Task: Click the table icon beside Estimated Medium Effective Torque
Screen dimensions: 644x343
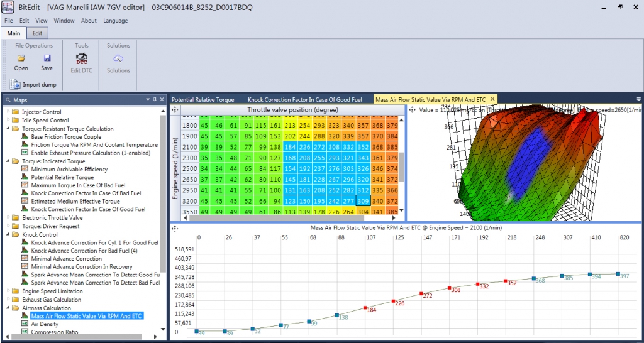Action: 25,202
